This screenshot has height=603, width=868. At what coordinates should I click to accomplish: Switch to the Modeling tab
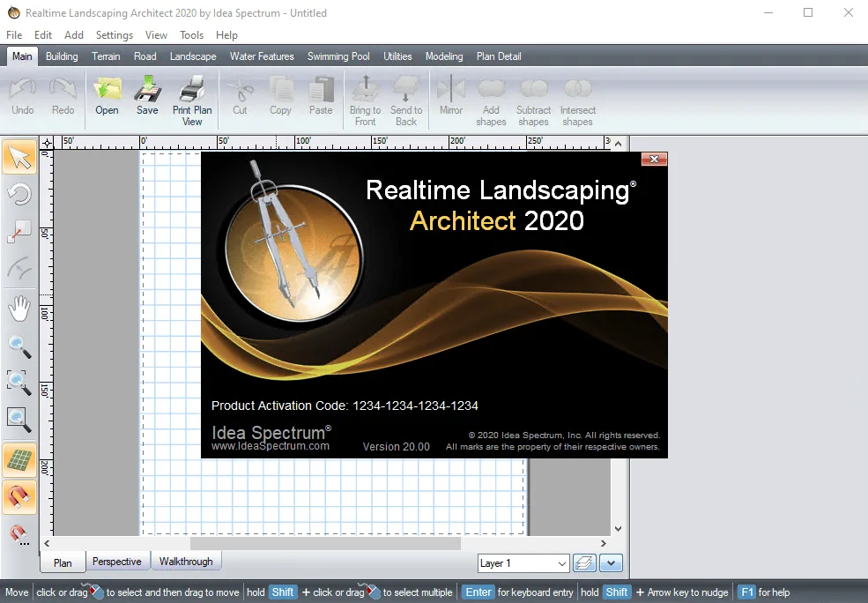[444, 56]
